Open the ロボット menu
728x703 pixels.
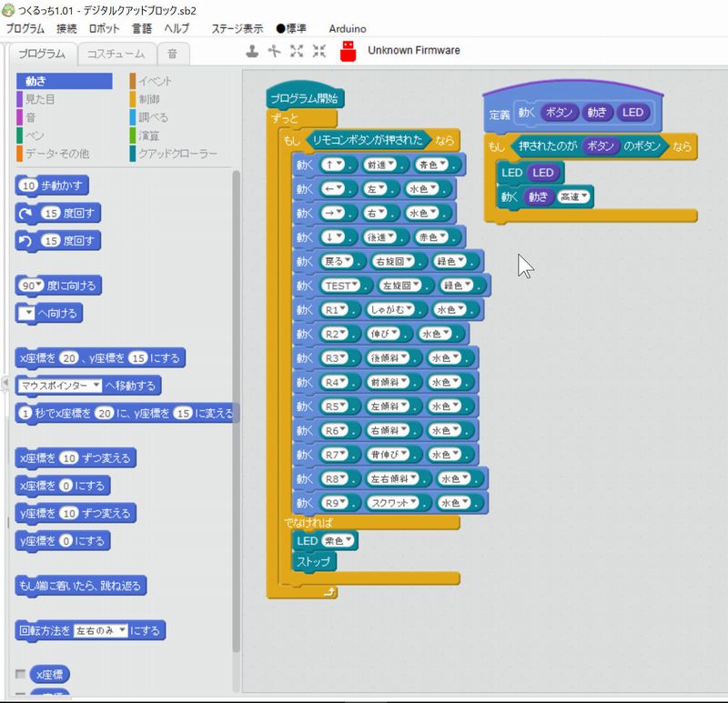pyautogui.click(x=103, y=28)
